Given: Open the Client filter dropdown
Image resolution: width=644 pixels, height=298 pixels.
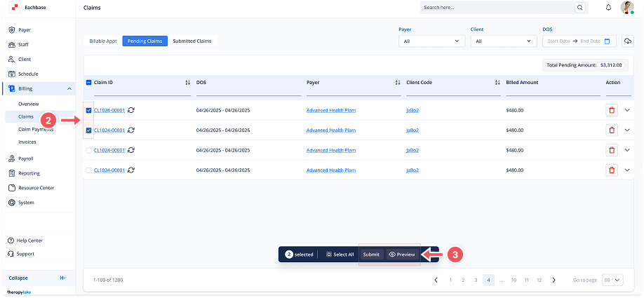Looking at the screenshot, I should 504,41.
